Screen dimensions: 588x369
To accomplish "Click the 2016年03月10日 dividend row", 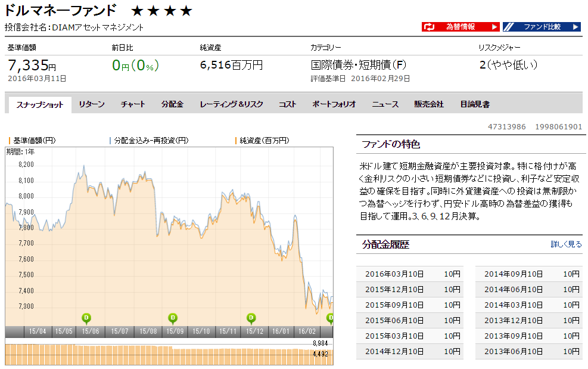I will pyautogui.click(x=410, y=274).
